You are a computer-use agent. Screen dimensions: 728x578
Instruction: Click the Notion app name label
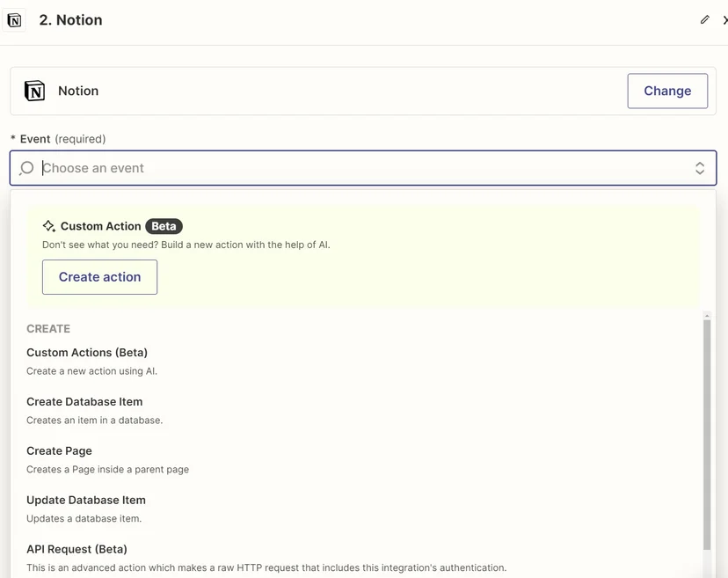point(78,91)
